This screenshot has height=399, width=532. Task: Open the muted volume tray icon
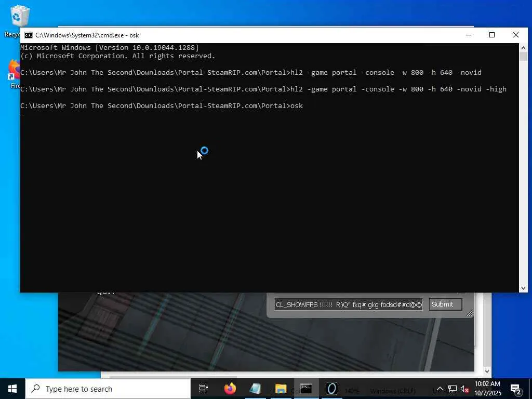point(464,389)
